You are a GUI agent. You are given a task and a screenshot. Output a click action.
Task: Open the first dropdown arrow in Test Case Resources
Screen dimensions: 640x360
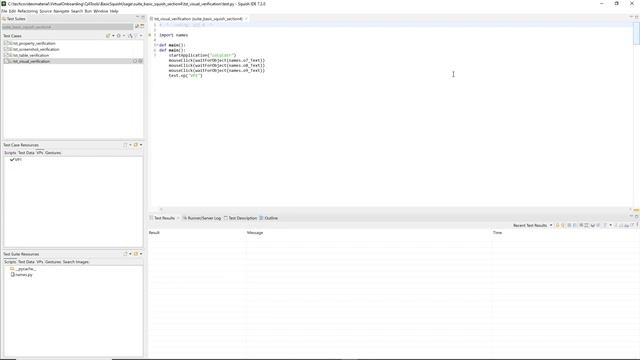click(x=130, y=145)
